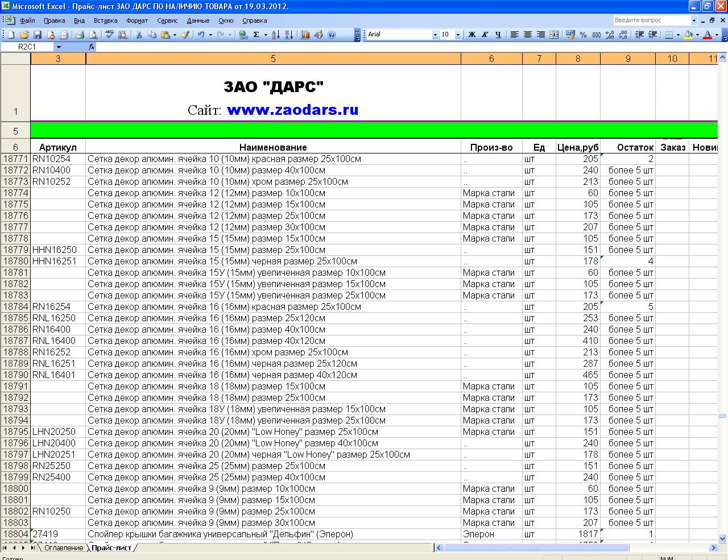Open the Файл menu
728x560 pixels.
27,20
